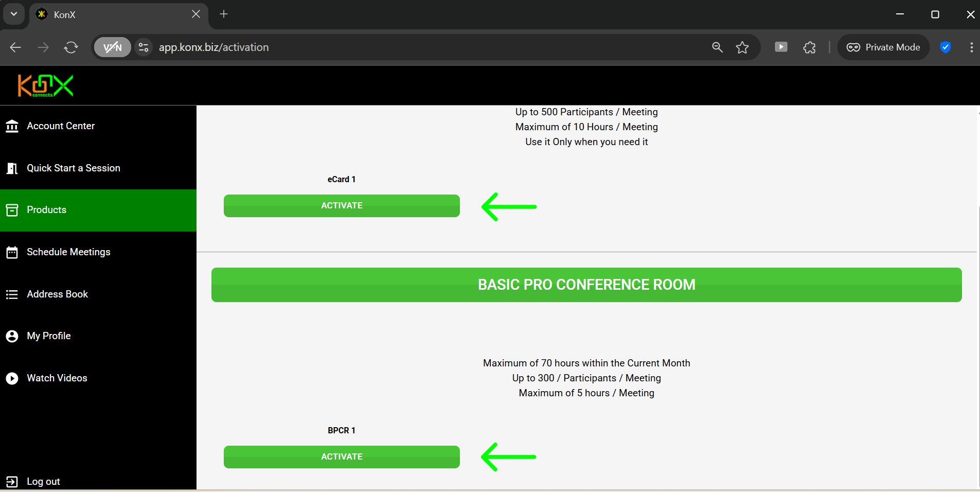Click the KonX logo in header
Viewport: 980px width, 492px height.
(x=45, y=85)
